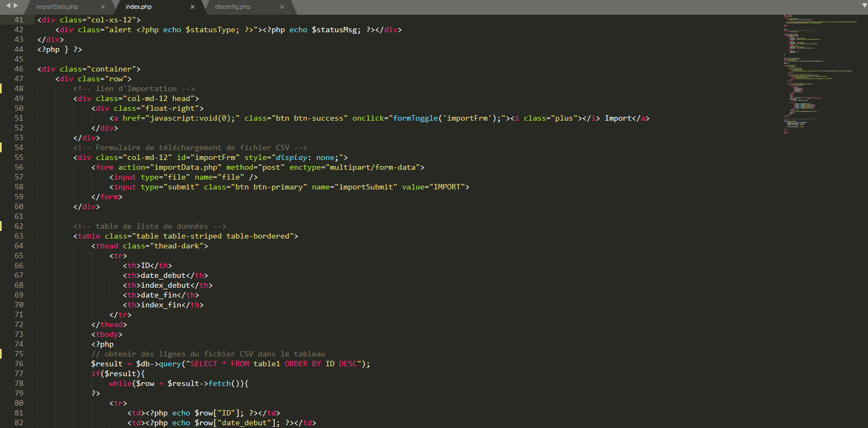This screenshot has height=428, width=868.
Task: Switch to the importData.php tab
Action: 57,7
